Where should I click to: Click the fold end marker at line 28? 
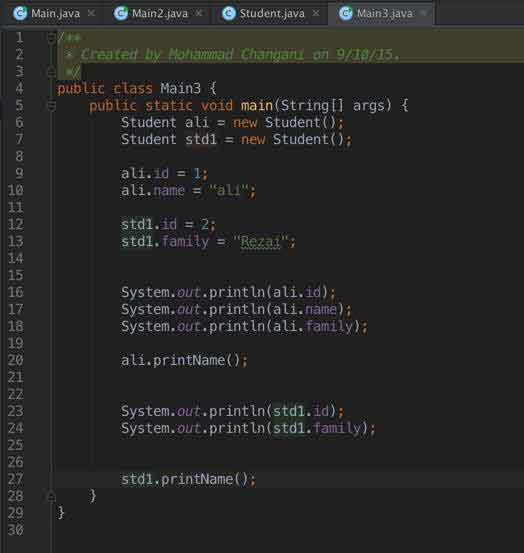pos(51,497)
